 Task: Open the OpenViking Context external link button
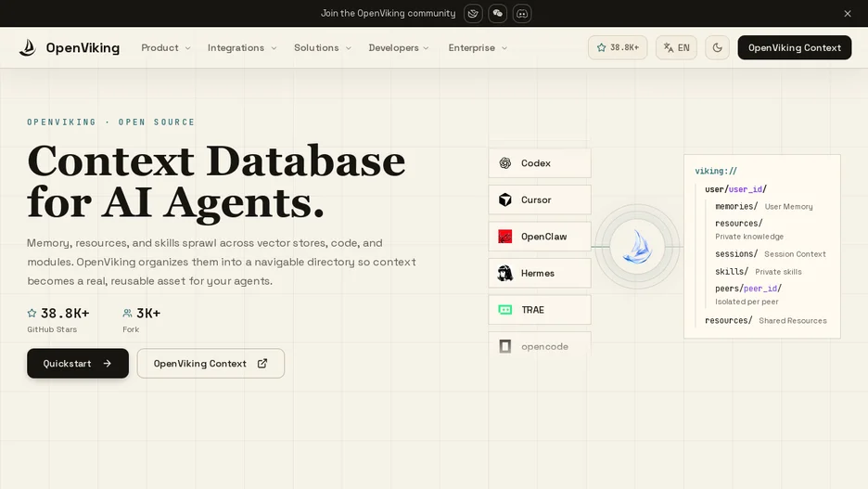211,364
